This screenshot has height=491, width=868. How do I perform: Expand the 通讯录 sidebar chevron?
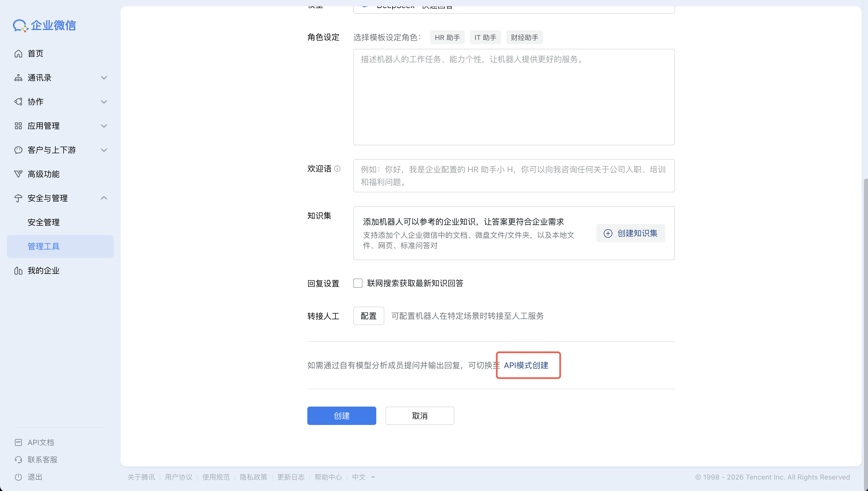coord(104,78)
